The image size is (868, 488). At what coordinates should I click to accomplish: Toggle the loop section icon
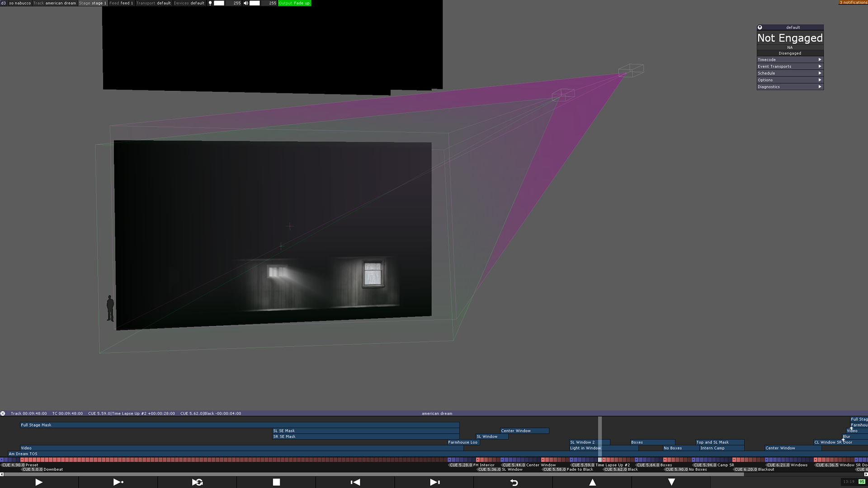pos(197,482)
